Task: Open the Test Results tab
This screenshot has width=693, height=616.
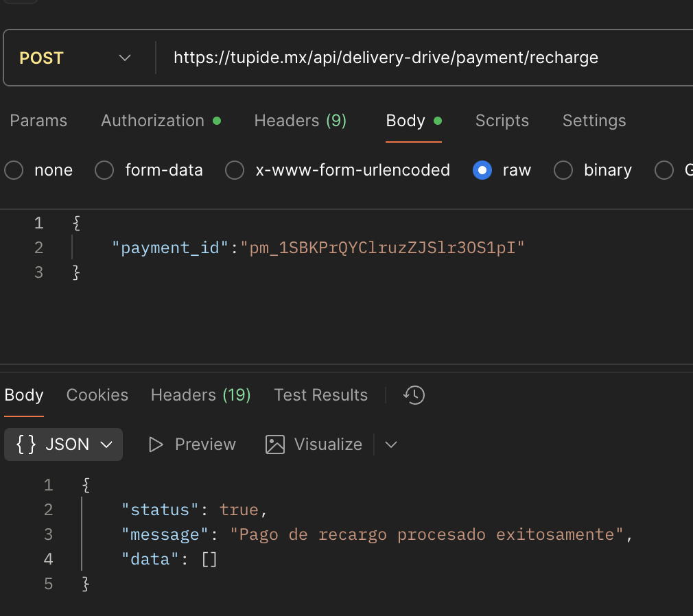Action: (320, 395)
